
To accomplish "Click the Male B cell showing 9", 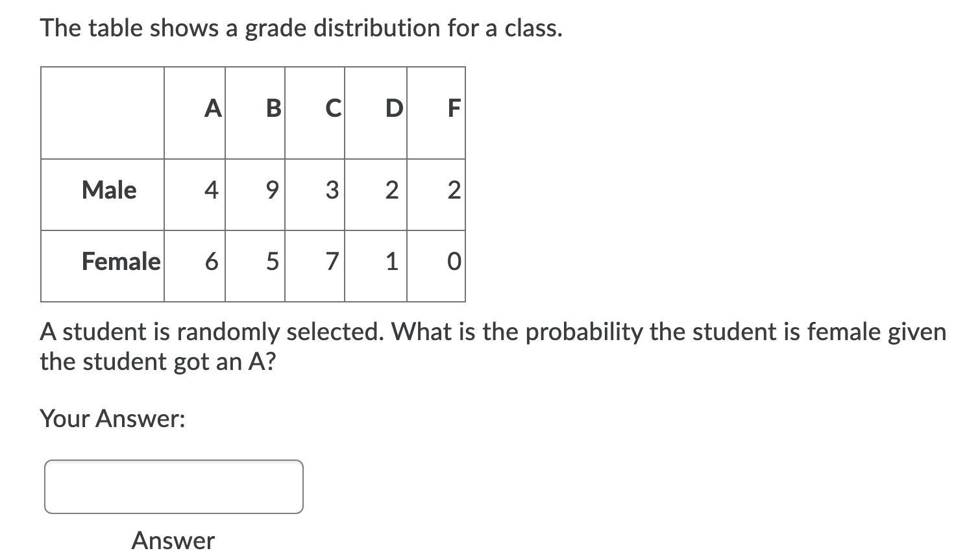I will [x=255, y=195].
